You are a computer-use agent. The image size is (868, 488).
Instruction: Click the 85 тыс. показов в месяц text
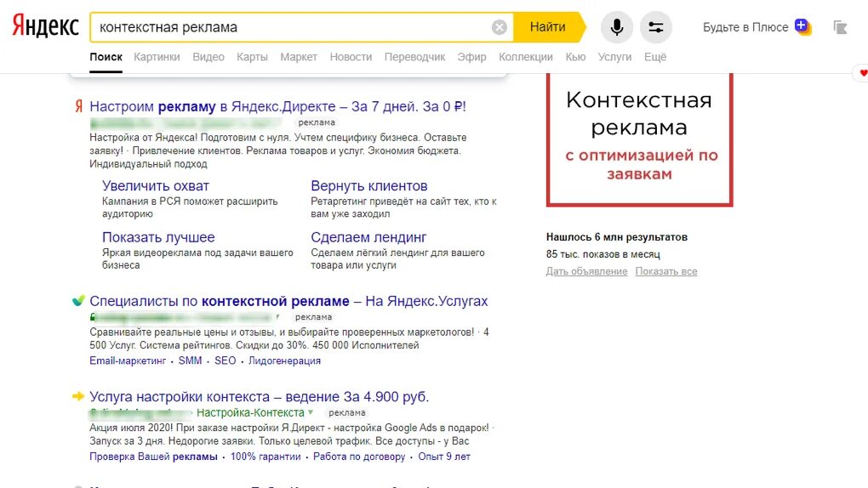pyautogui.click(x=602, y=254)
